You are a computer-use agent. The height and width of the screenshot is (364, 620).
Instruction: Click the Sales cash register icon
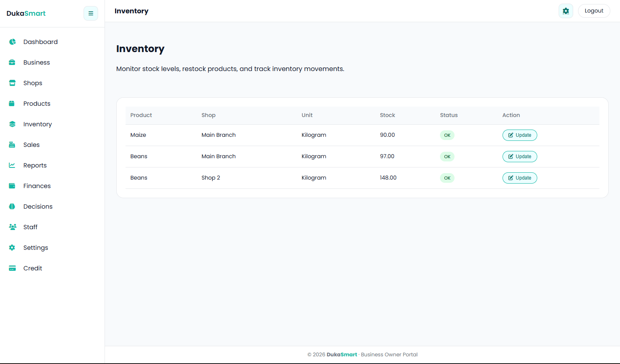(12, 145)
